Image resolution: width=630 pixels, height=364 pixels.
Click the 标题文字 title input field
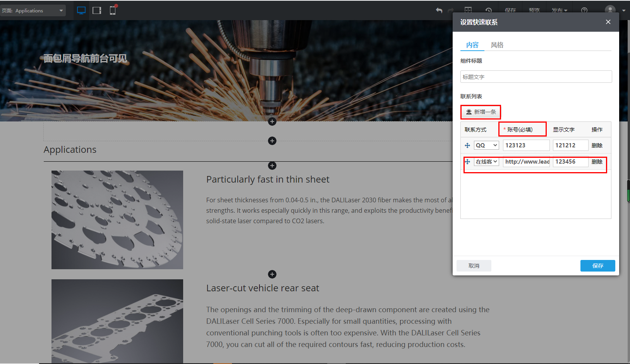click(x=536, y=77)
